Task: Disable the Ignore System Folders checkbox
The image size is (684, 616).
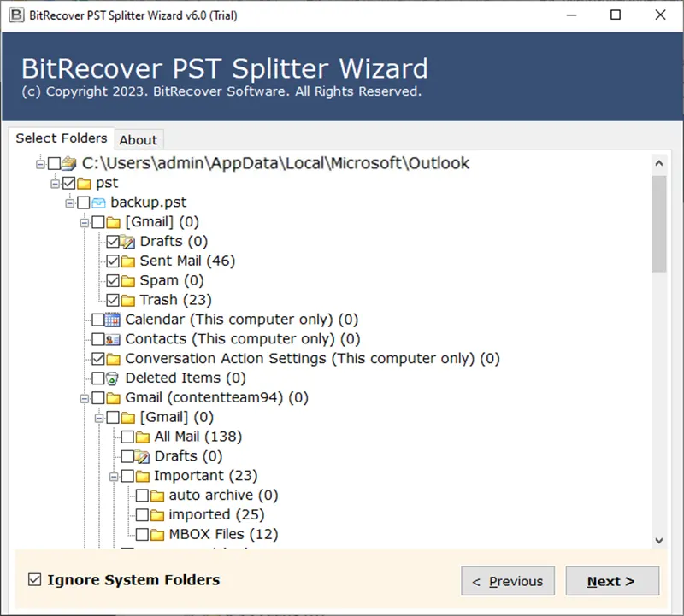Action: 35,580
